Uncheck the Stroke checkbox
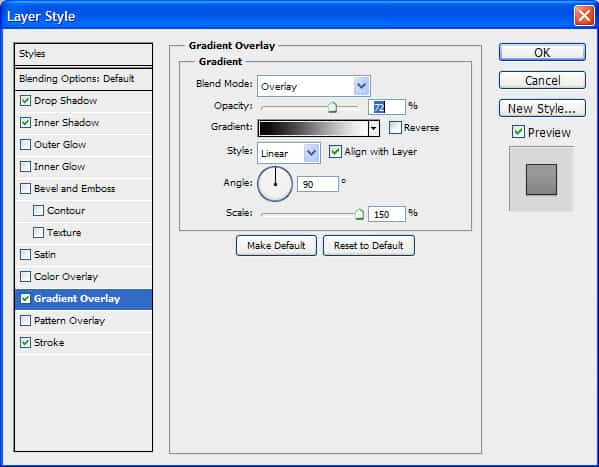 click(x=25, y=342)
